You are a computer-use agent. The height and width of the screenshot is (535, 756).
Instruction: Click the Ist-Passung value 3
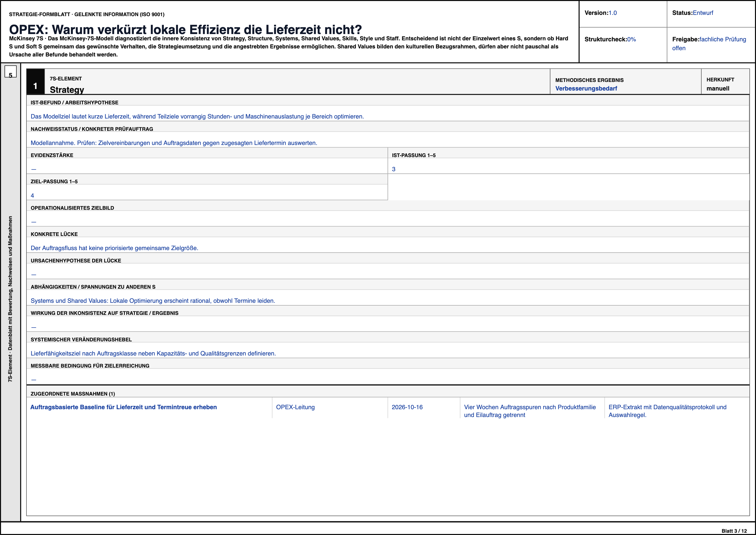[x=393, y=169]
